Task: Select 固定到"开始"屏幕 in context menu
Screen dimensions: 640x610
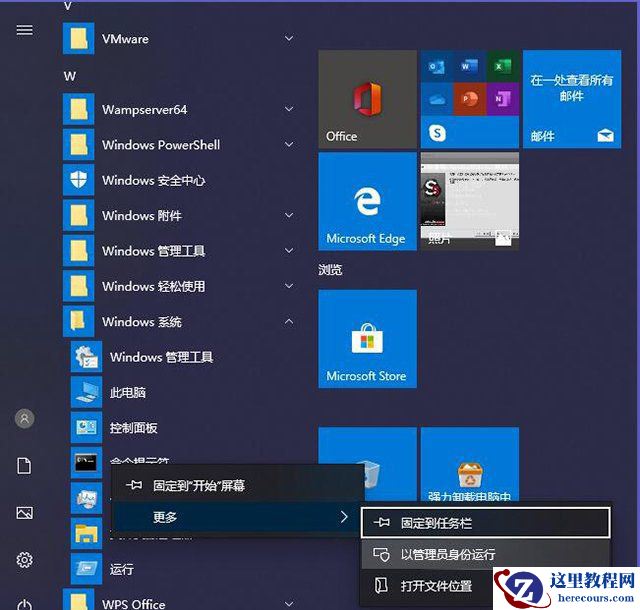Action: (x=238, y=485)
